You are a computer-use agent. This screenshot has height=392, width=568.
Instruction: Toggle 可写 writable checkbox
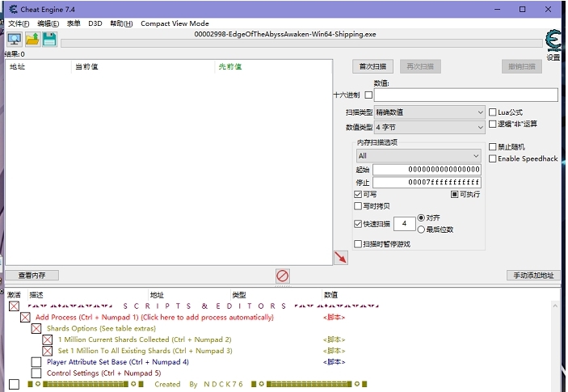(358, 195)
